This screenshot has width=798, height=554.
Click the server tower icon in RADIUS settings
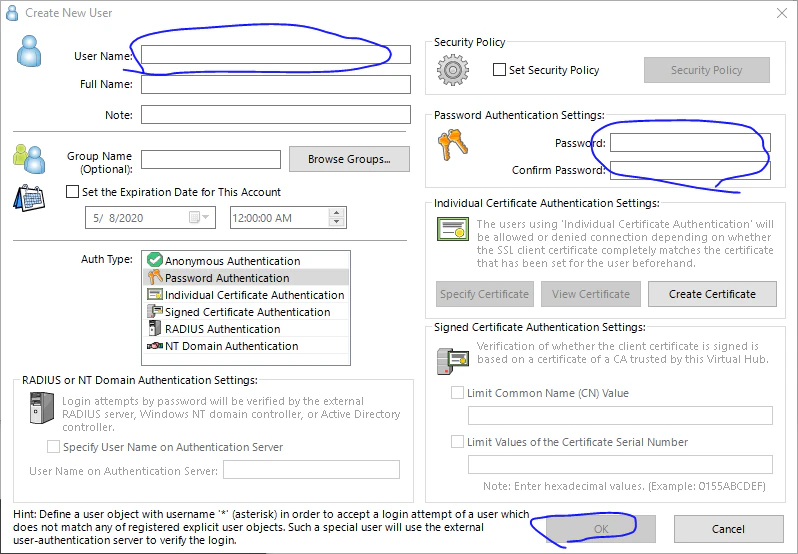pos(42,408)
